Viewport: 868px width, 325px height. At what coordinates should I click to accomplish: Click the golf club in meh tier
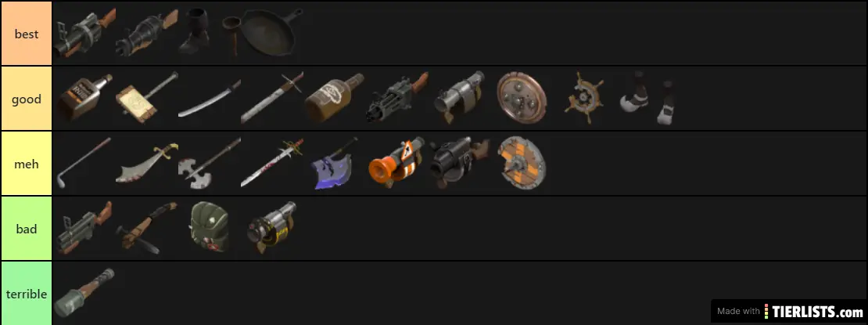(84, 163)
